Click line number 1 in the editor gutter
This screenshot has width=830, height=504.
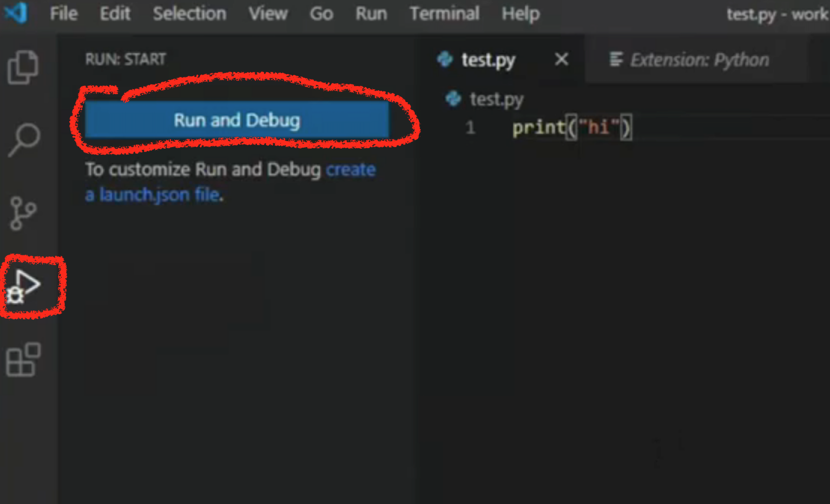point(470,128)
